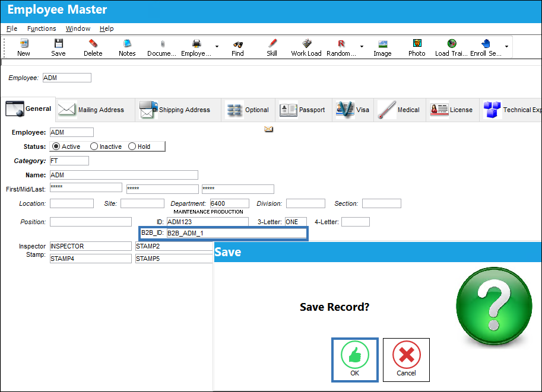542x392 pixels.
Task: Click the email envelope icon beside Employee field
Action: tap(268, 129)
